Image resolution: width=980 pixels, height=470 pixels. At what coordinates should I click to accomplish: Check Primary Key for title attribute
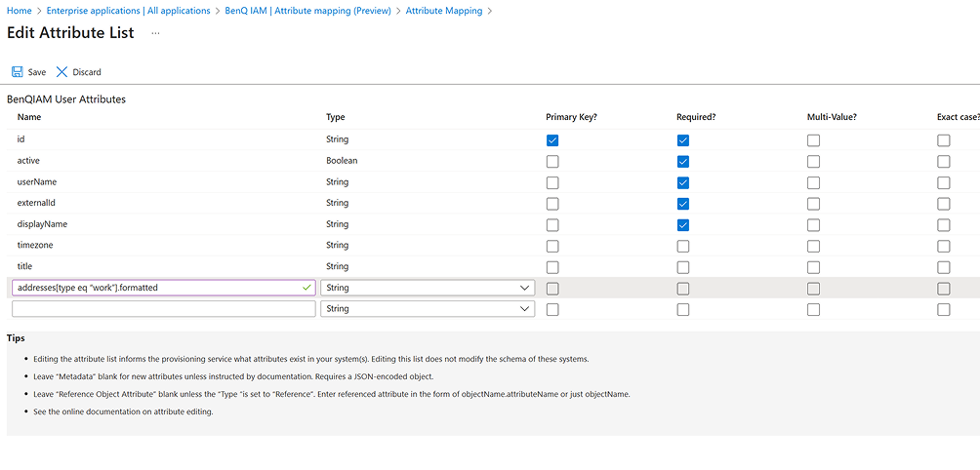(552, 267)
